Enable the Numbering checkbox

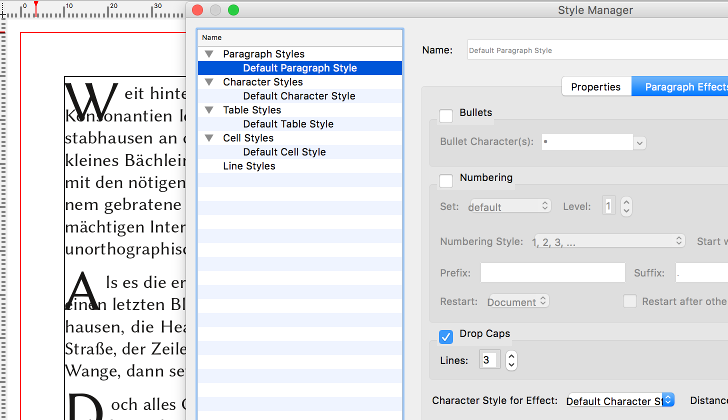[x=446, y=180]
